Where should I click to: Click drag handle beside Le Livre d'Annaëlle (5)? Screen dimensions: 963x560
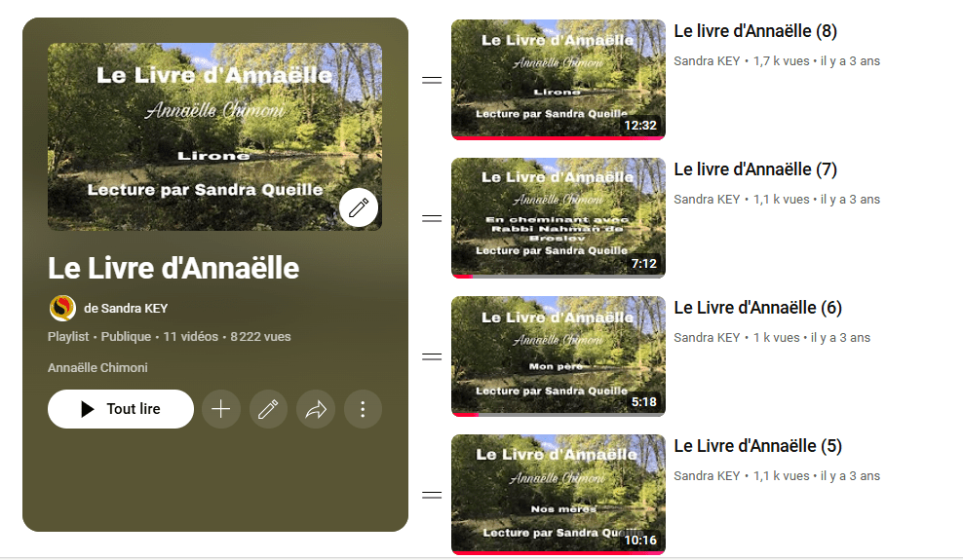(x=432, y=495)
